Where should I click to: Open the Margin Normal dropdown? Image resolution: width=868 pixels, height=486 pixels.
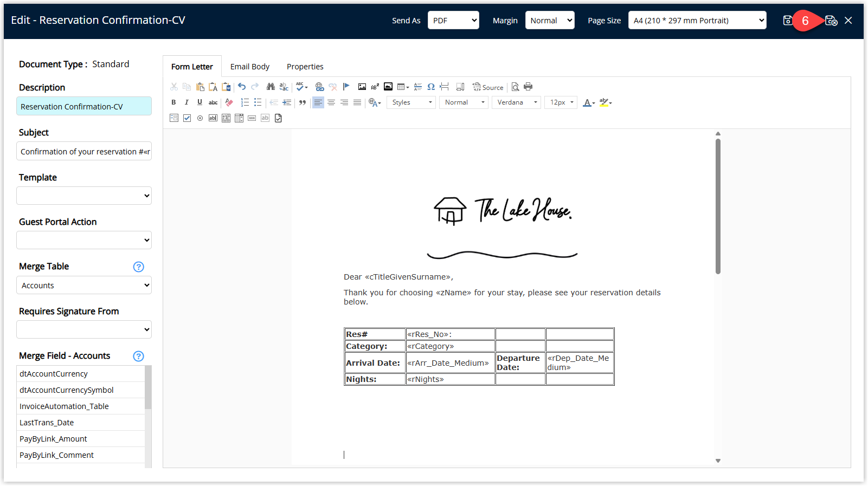tap(550, 21)
